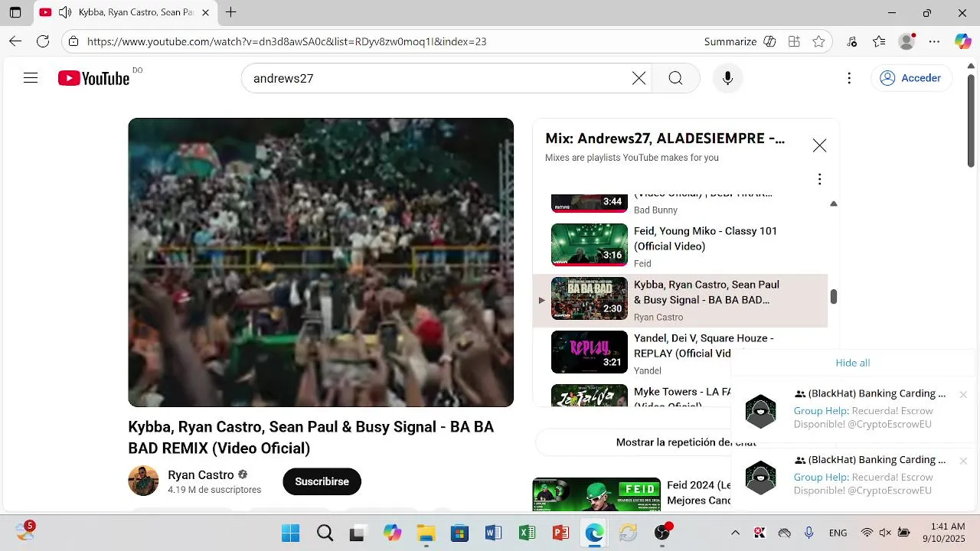The image size is (980, 551).
Task: Open Windows taskbar Search
Action: (325, 533)
